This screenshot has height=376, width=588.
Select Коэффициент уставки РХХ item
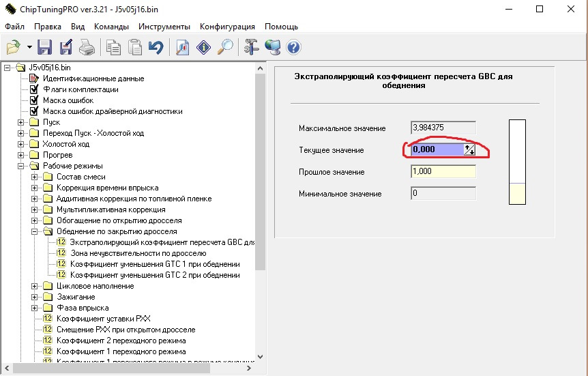tap(104, 319)
